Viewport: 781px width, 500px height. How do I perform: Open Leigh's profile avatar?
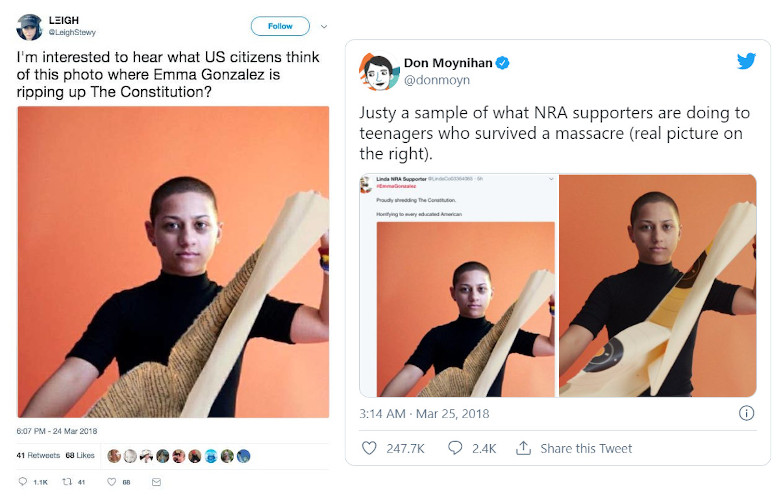(30, 26)
